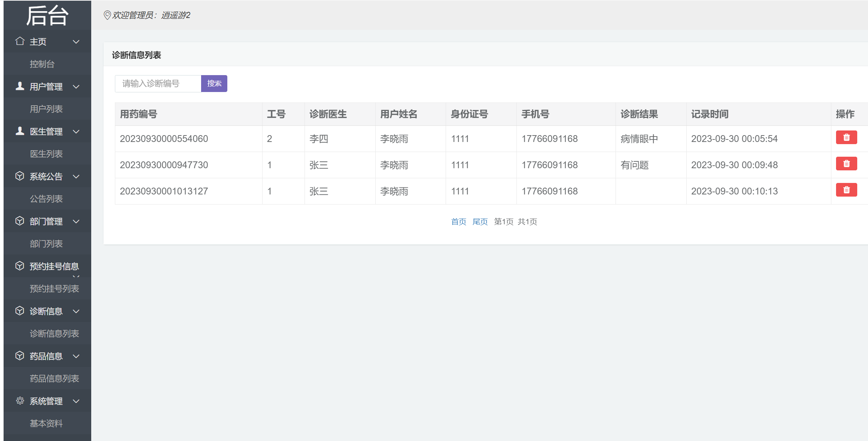Click the department icon beside 部门管理
868x441 pixels.
pyautogui.click(x=20, y=221)
